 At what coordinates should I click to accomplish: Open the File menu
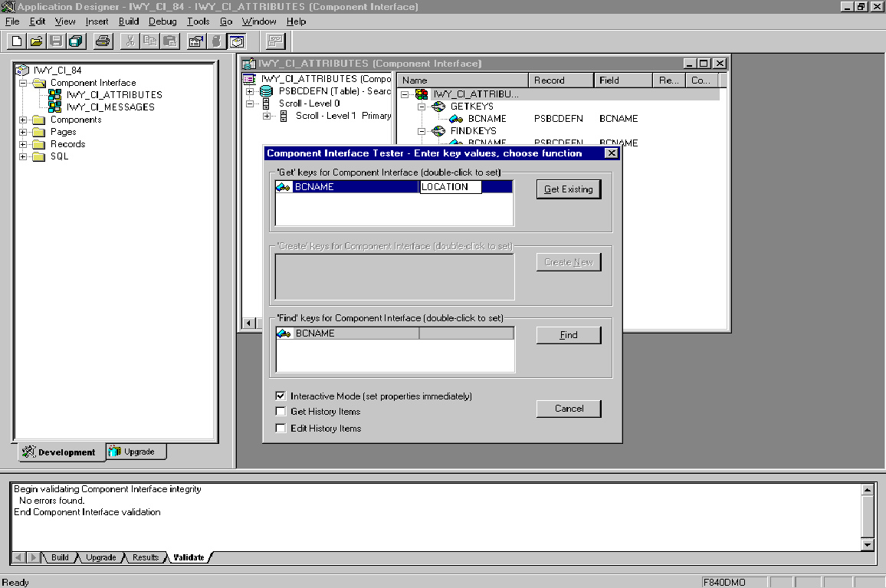click(x=12, y=21)
